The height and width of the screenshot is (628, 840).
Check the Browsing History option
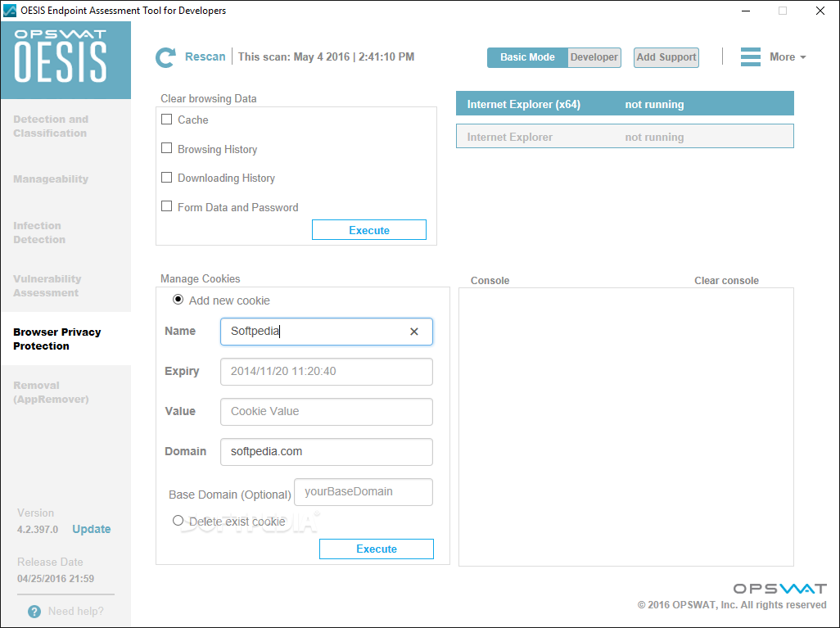click(166, 148)
